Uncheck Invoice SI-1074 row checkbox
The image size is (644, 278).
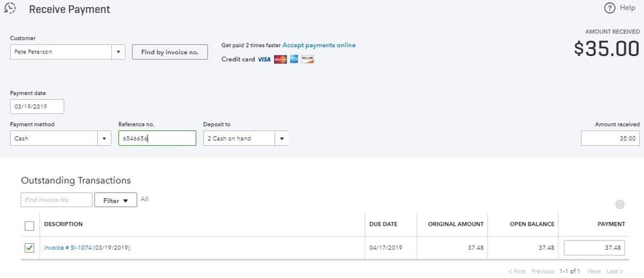[x=29, y=248]
